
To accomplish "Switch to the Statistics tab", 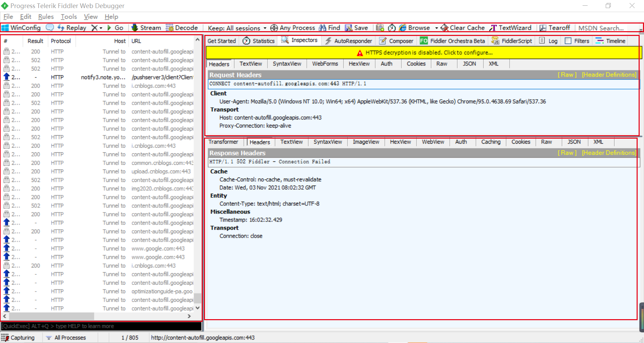I will click(258, 41).
